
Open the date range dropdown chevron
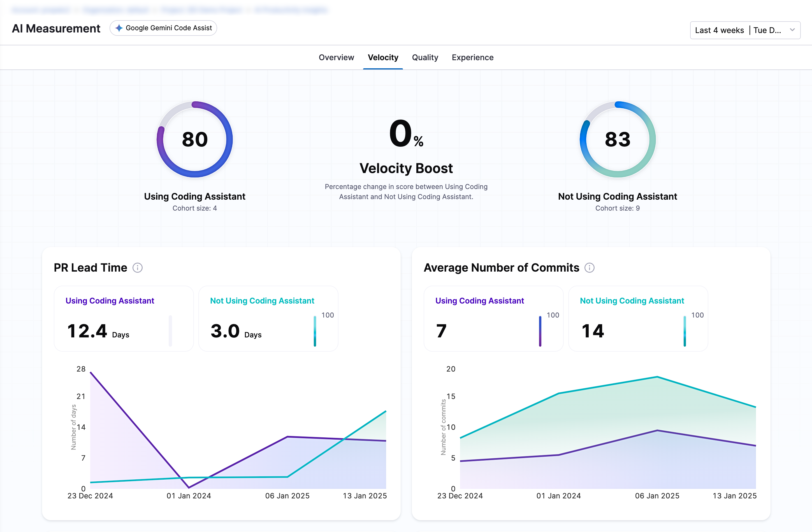[792, 30]
